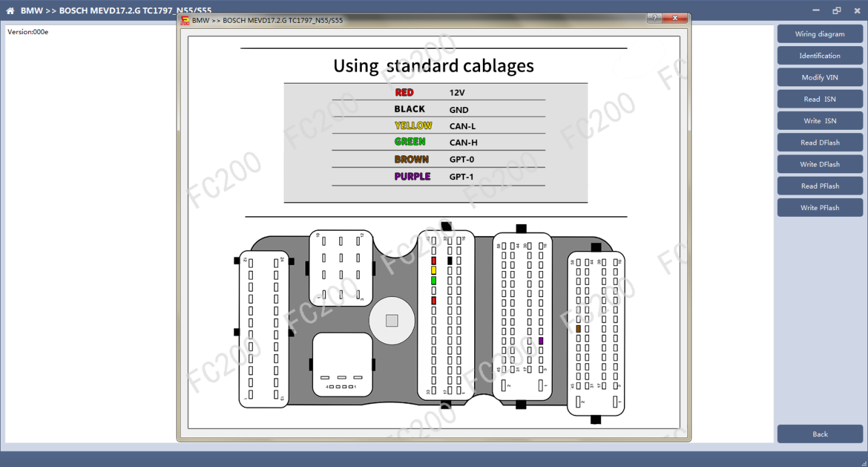Viewport: 868px width, 467px height.
Task: Launch the Read DFlash function
Action: click(x=820, y=143)
